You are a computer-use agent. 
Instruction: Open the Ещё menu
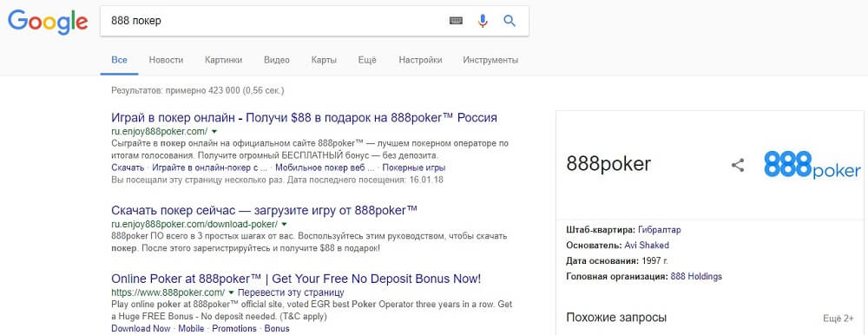click(x=367, y=60)
